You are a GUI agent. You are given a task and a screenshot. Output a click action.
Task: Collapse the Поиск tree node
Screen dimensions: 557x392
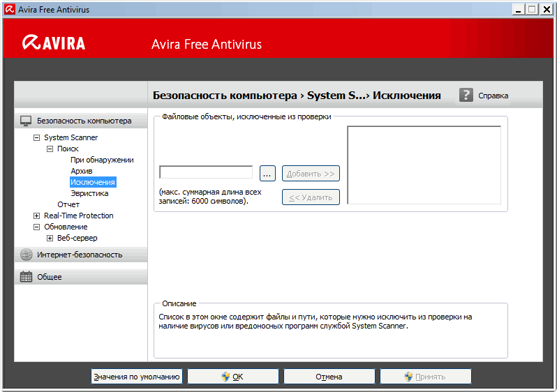[50, 149]
